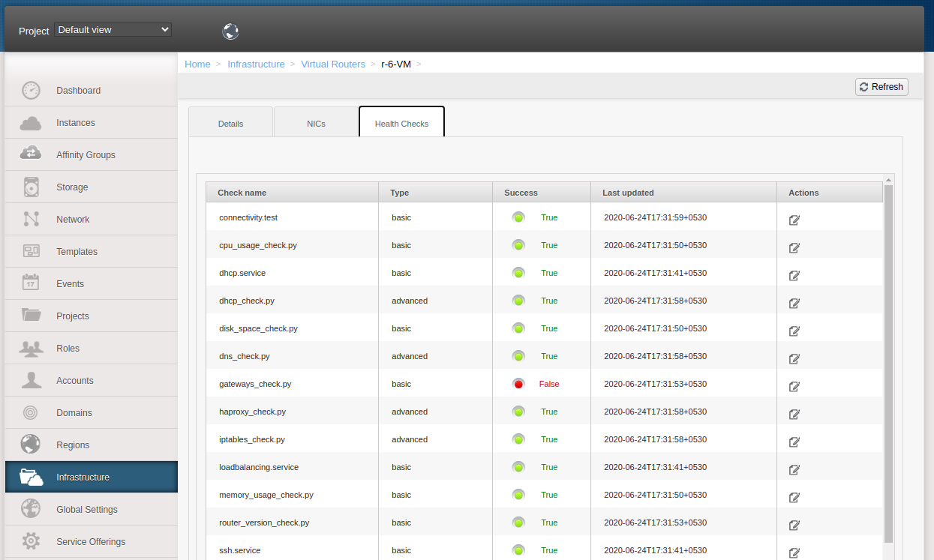Viewport: 934px width, 560px height.
Task: Edit the memory_usage_check.py health check
Action: [794, 497]
